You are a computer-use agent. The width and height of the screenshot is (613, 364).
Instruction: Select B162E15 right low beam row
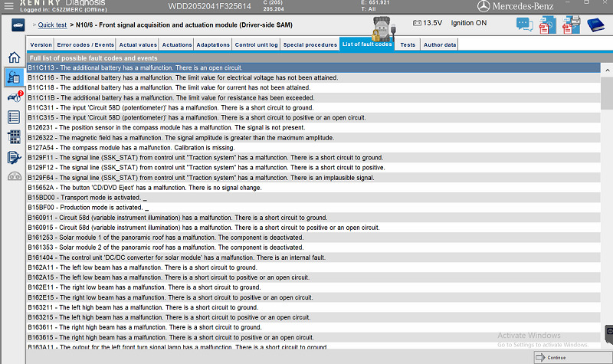[x=313, y=297]
